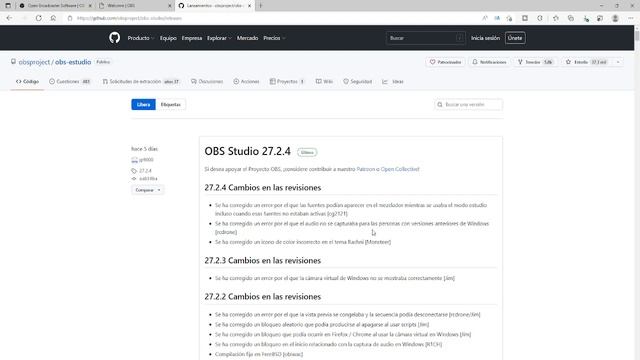
Task: Open the Discusiones tab
Action: (x=207, y=82)
